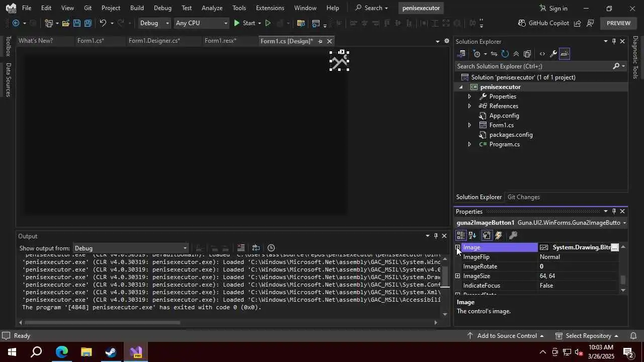
Task: Click the Show All Files icon
Action: coord(527,54)
